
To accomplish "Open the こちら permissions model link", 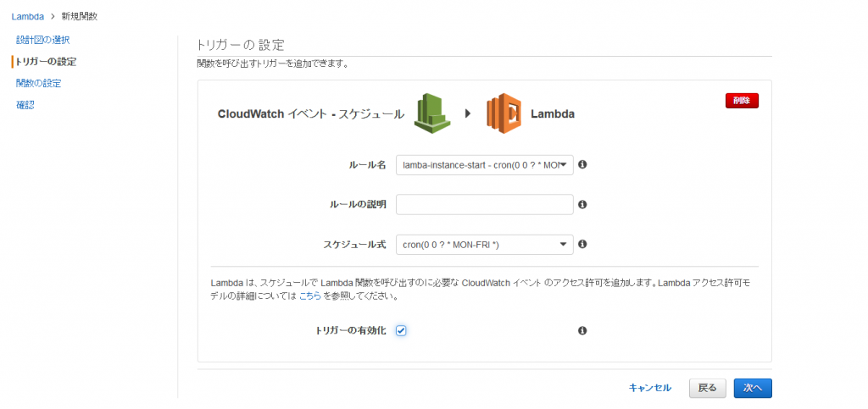I will 309,297.
